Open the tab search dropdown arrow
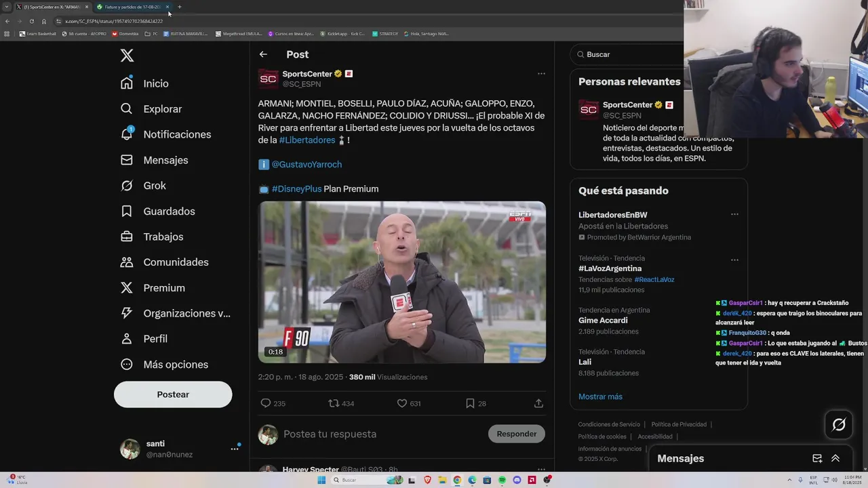Image resolution: width=868 pixels, height=488 pixels. click(7, 7)
